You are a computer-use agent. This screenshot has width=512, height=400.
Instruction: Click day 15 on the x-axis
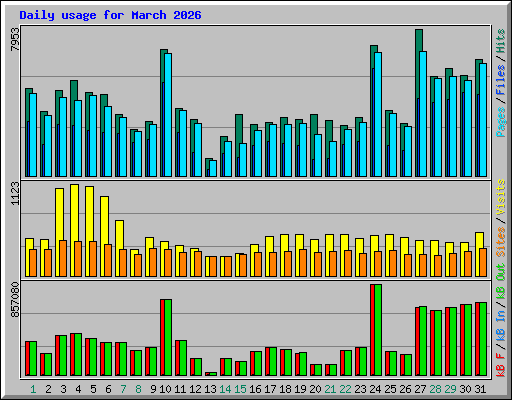[240, 389]
